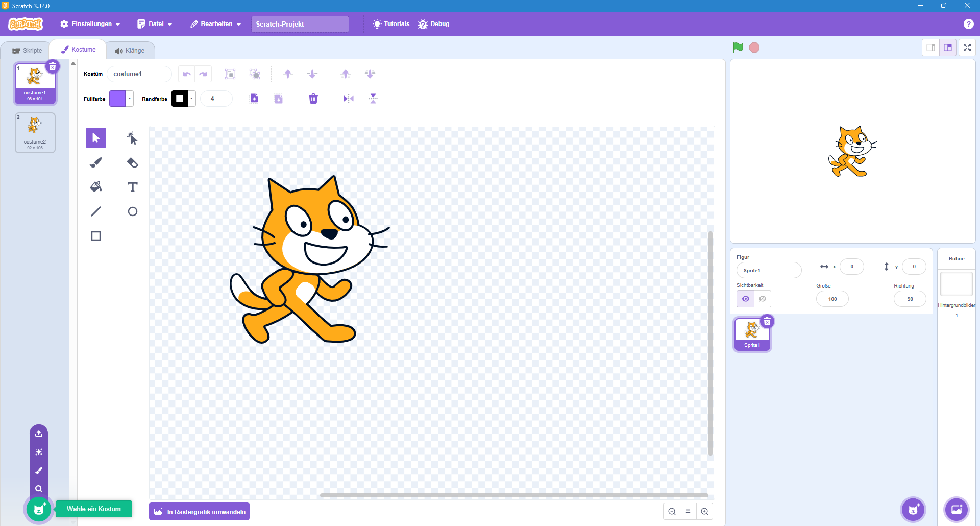Move selection backward one layer
Screen dimensions: 980x526
312,74
